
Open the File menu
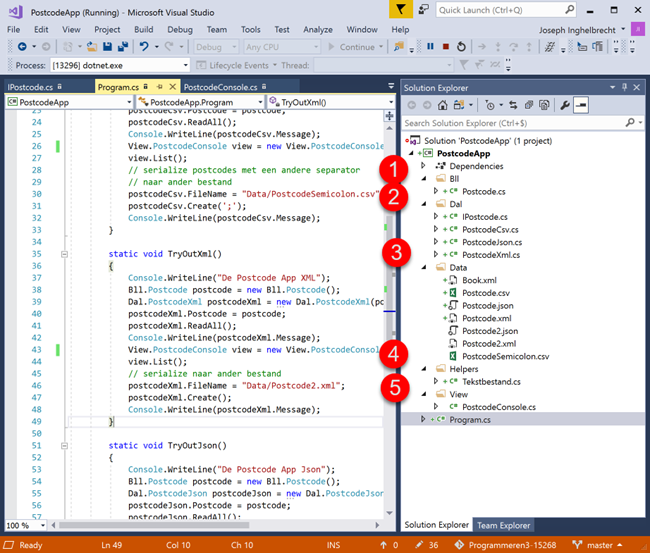[x=13, y=29]
